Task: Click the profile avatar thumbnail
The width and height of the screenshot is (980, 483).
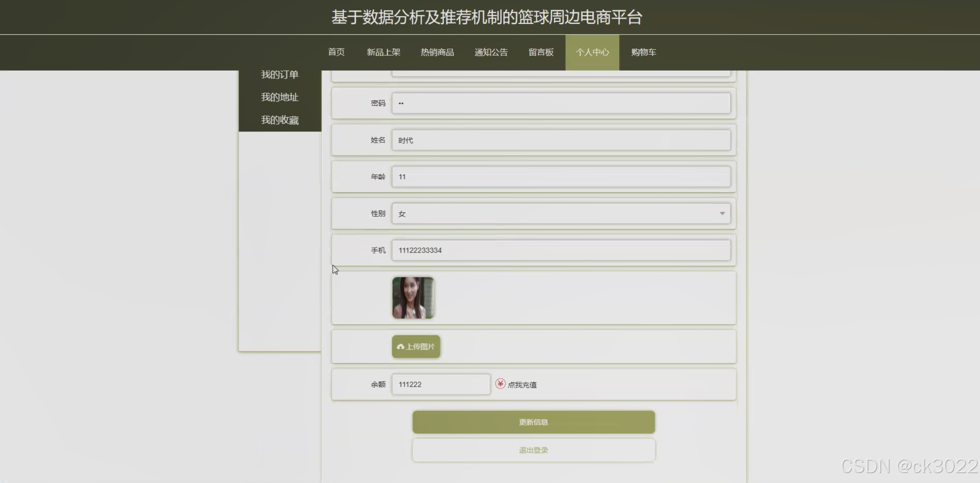Action: 413,298
